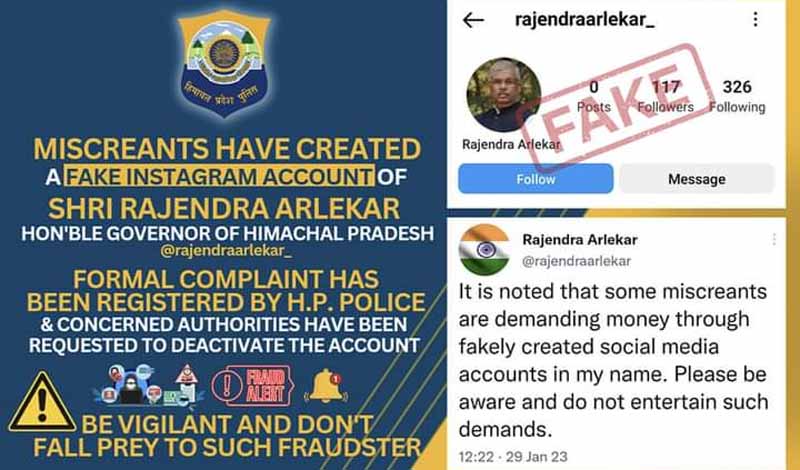Click the Indian flag avatar on tweet
Image resolution: width=800 pixels, height=470 pixels.
pyautogui.click(x=484, y=250)
